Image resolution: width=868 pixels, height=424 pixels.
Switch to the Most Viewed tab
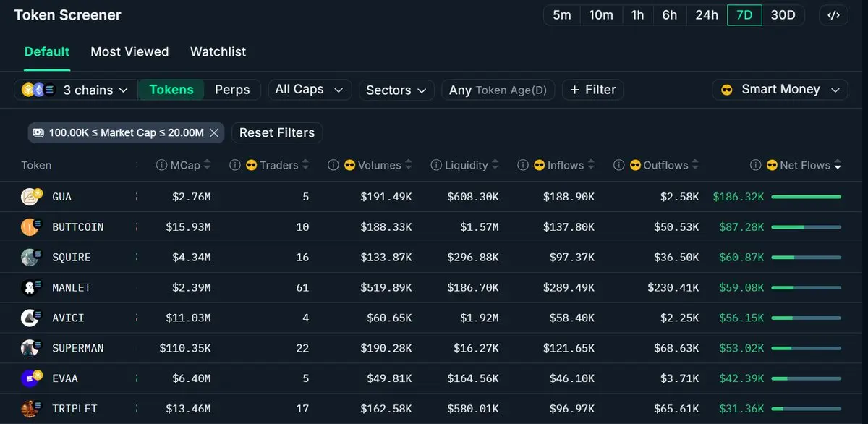tap(129, 51)
